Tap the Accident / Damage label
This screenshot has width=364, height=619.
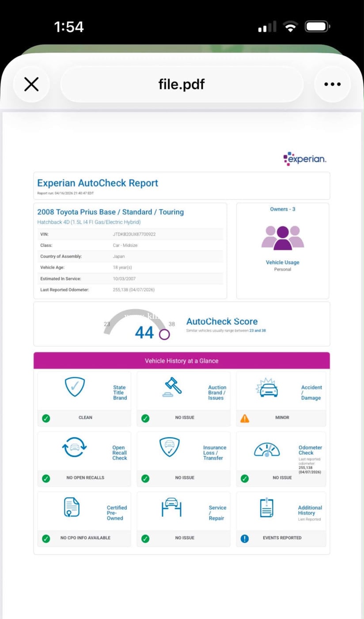(311, 393)
